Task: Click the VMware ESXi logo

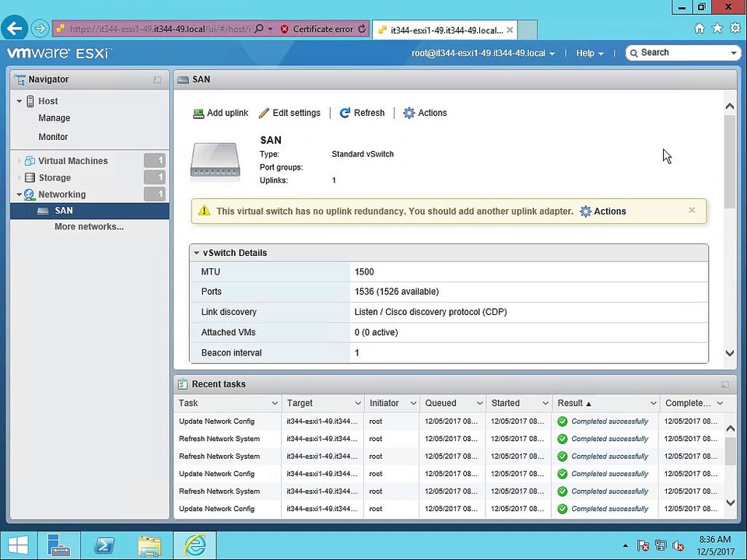Action: 60,53
